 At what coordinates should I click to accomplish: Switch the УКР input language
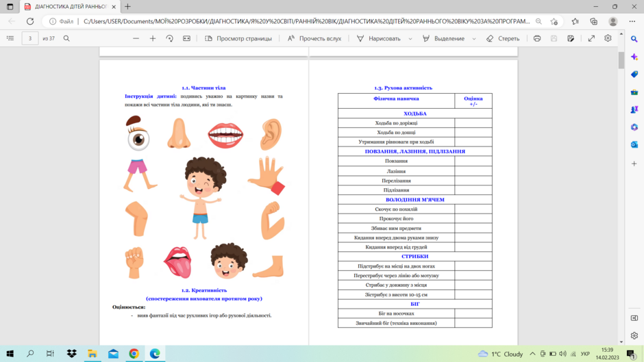585,354
